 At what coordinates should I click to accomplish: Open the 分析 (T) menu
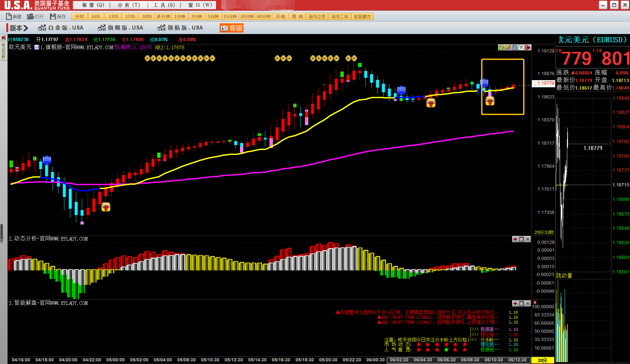[x=129, y=5]
